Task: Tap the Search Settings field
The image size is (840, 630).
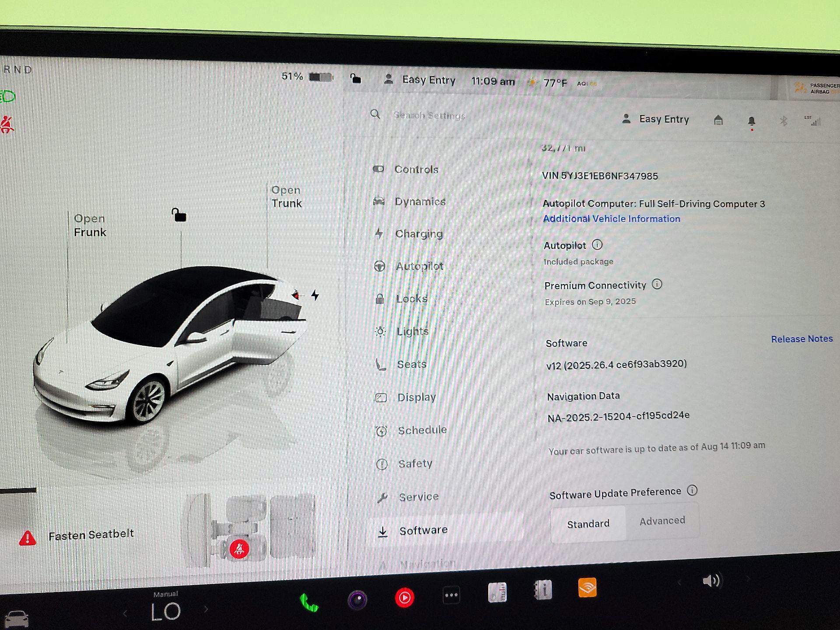Action: pyautogui.click(x=429, y=115)
